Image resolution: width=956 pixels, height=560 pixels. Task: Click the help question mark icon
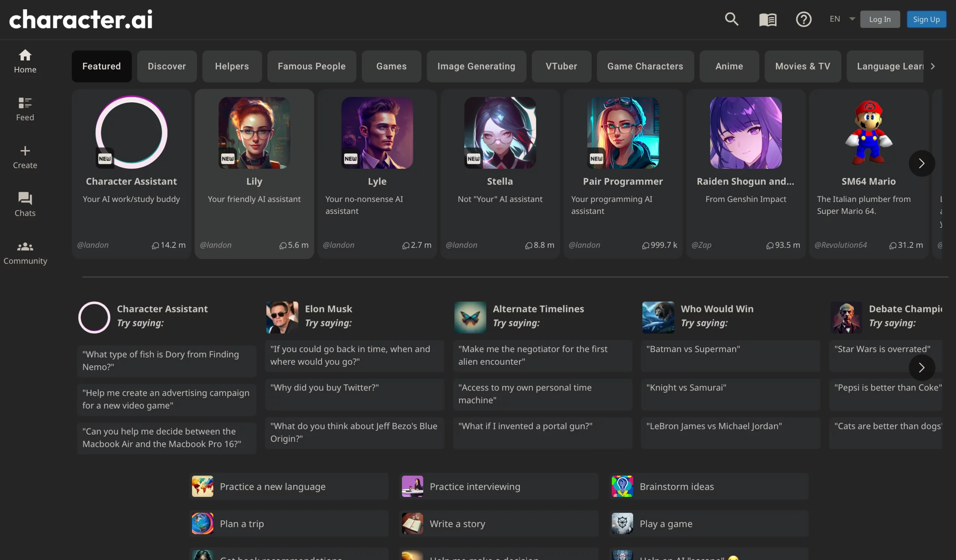click(x=803, y=19)
